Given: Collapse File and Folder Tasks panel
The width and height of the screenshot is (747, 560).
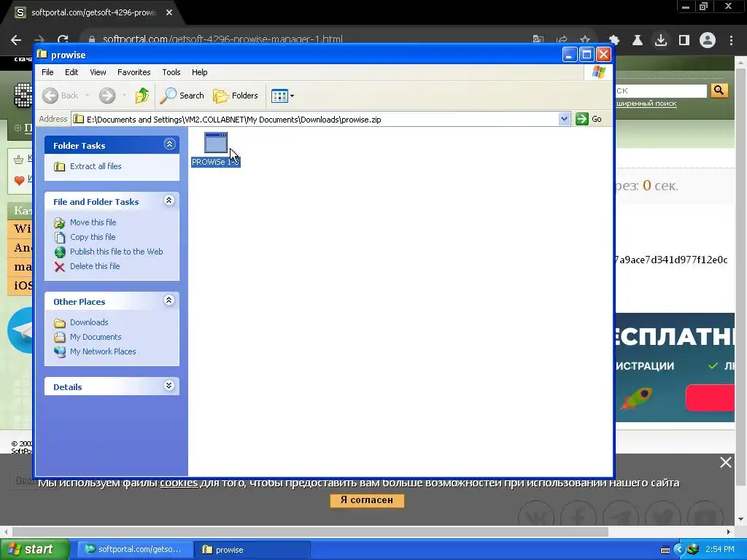Looking at the screenshot, I should click(x=169, y=201).
